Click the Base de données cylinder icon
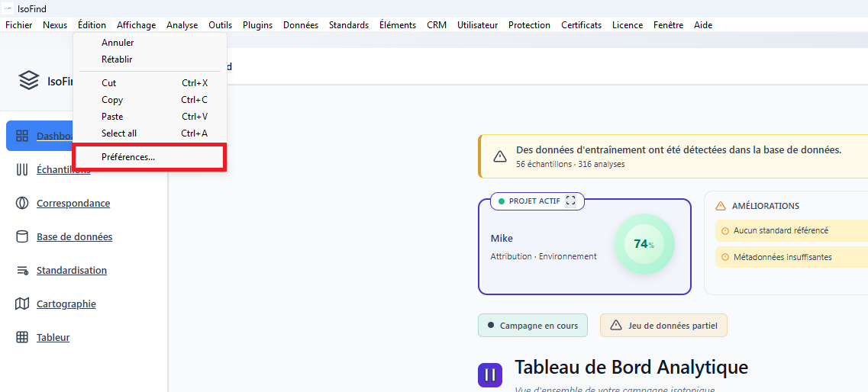 22,236
